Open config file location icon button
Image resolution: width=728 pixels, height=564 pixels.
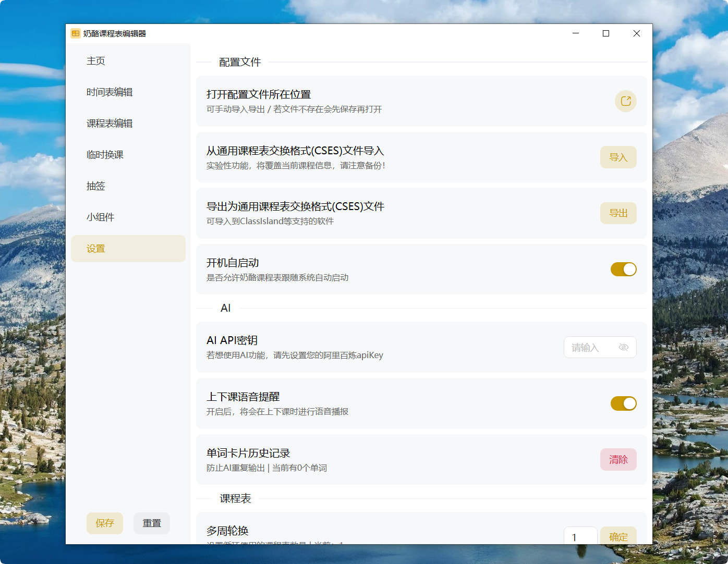[626, 101]
